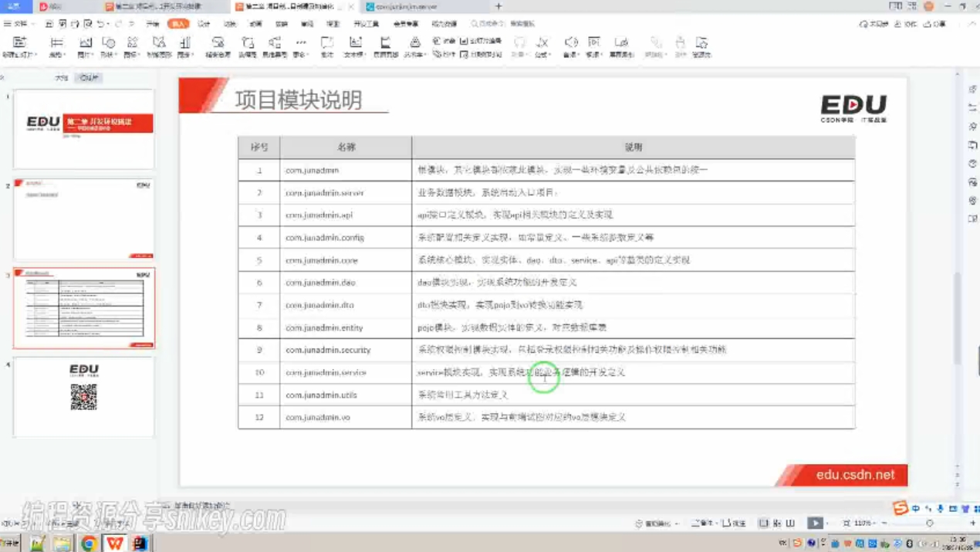Start slideshow with the play button

[815, 523]
